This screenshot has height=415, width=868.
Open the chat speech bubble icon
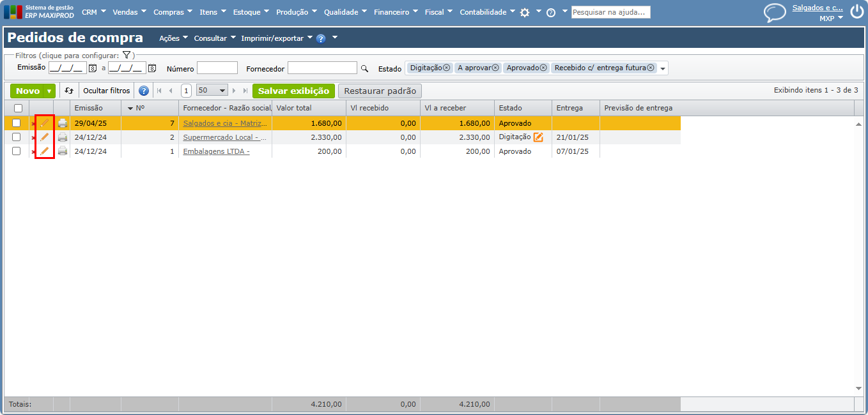pos(775,13)
